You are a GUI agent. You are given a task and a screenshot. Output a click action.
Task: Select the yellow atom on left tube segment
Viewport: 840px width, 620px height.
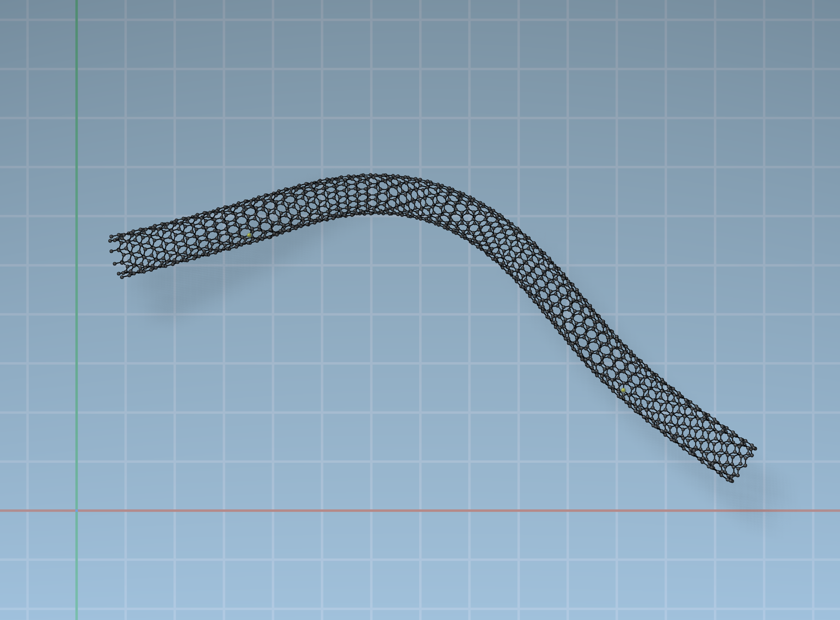pyautogui.click(x=249, y=235)
